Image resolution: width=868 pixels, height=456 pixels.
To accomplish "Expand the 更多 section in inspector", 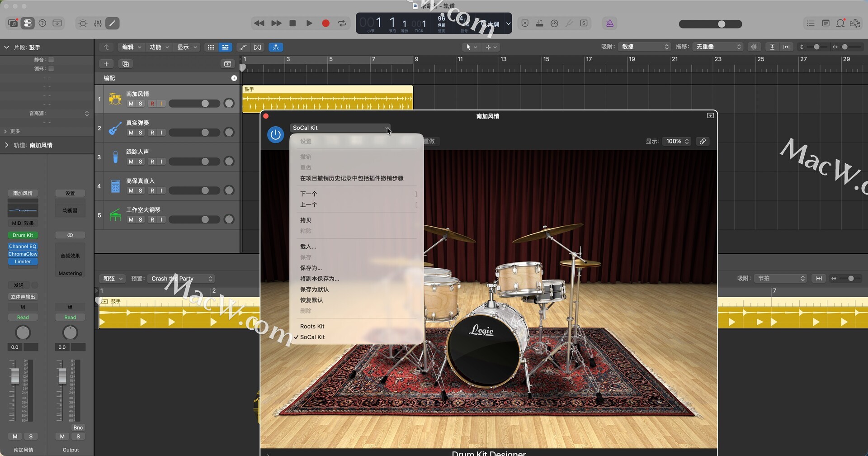I will coord(6,131).
